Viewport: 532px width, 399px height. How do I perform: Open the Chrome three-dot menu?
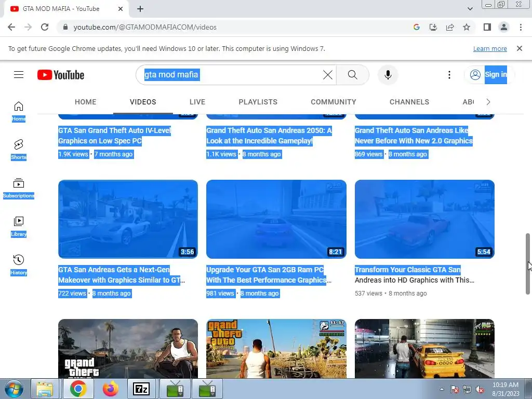click(521, 27)
